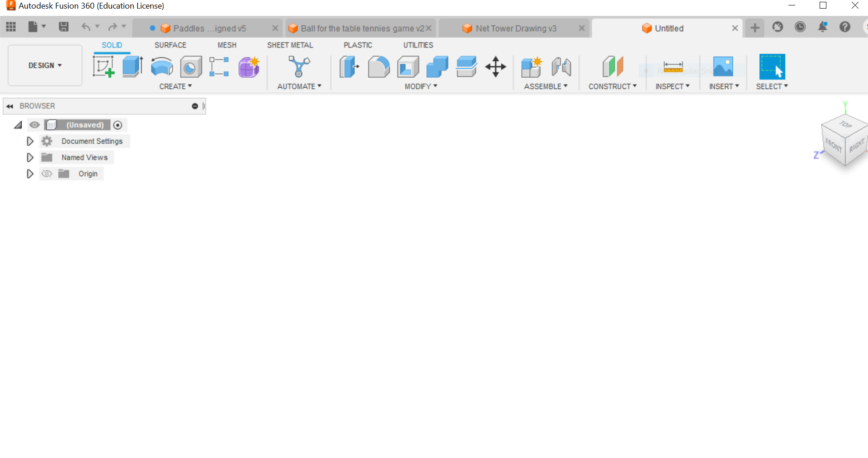Click the Insert image icon
This screenshot has width=868, height=458.
point(723,66)
